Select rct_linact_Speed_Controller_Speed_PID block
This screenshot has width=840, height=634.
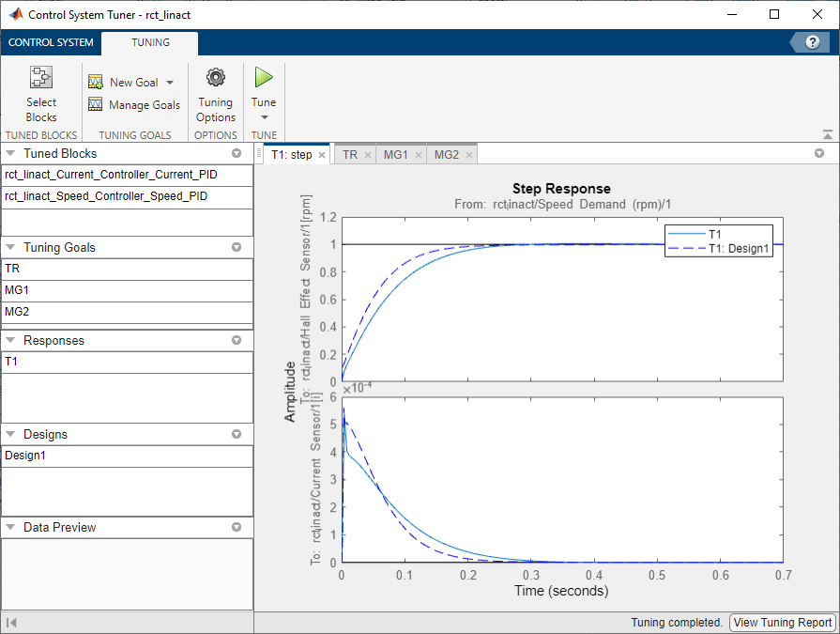point(105,196)
